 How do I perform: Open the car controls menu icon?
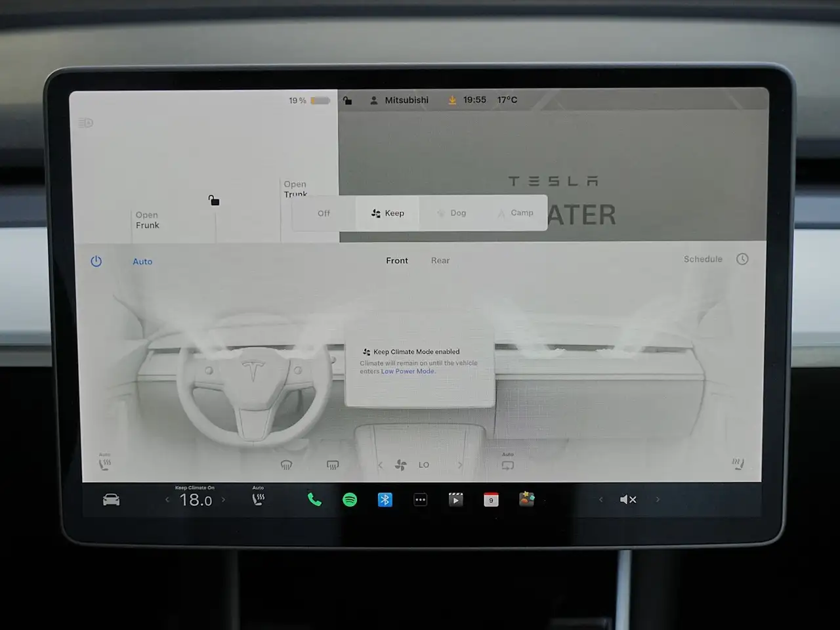112,500
